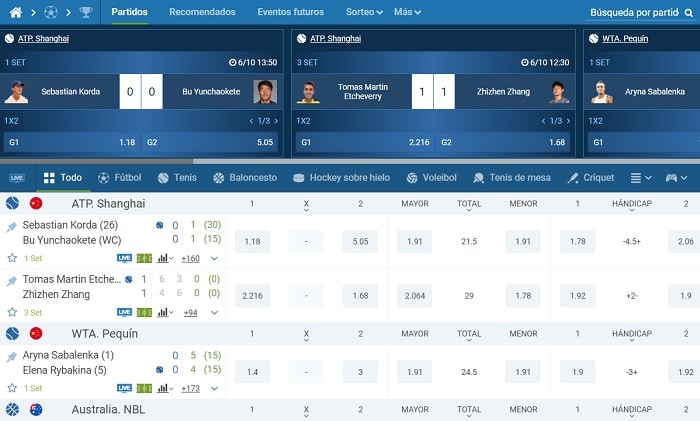700x421 pixels.
Task: Next market arrow in Etcheverry card
Action: (x=568, y=121)
